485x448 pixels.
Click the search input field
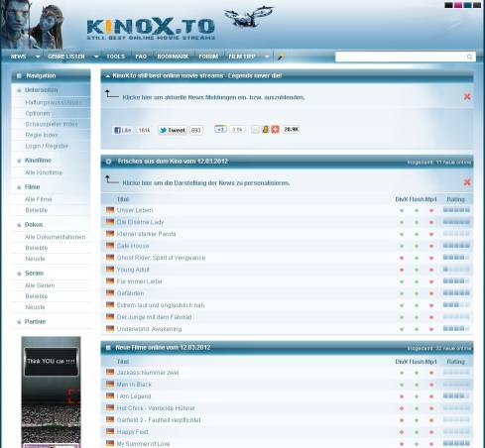(401, 56)
